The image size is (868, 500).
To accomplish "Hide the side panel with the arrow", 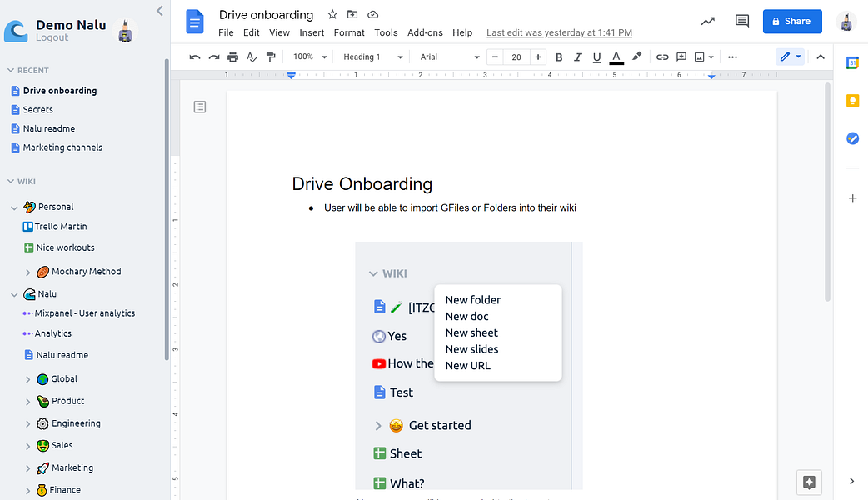I will coord(851,481).
